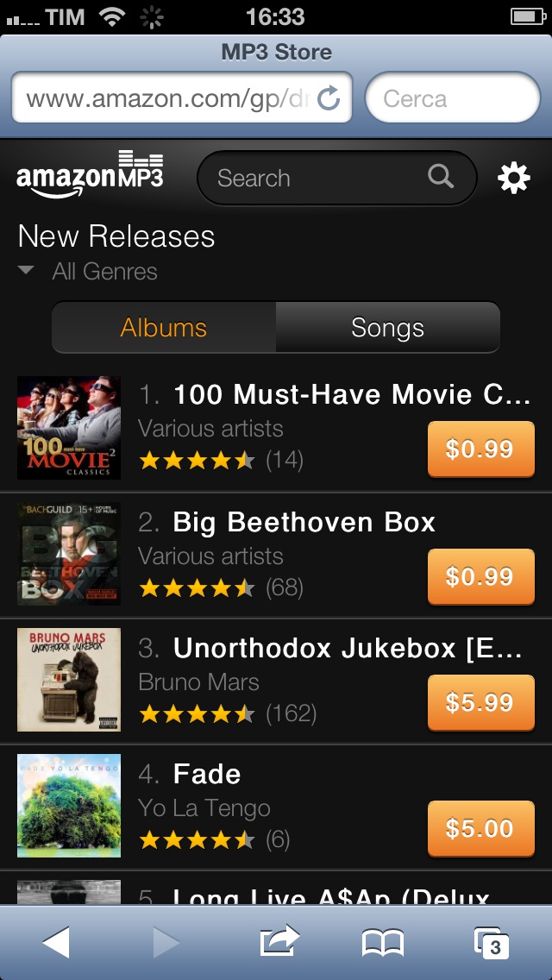The height and width of the screenshot is (980, 552).
Task: Buy Fade for $5.00
Action: tap(480, 829)
